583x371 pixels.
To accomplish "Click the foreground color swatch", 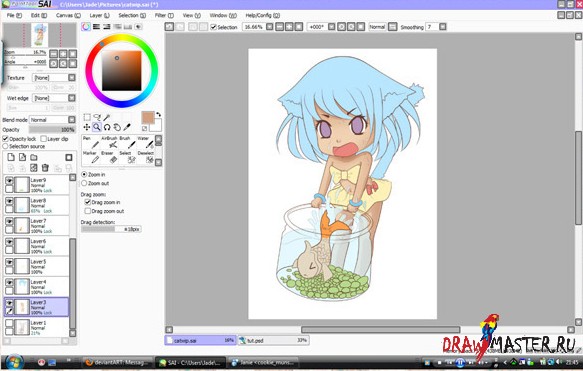I will 148,117.
